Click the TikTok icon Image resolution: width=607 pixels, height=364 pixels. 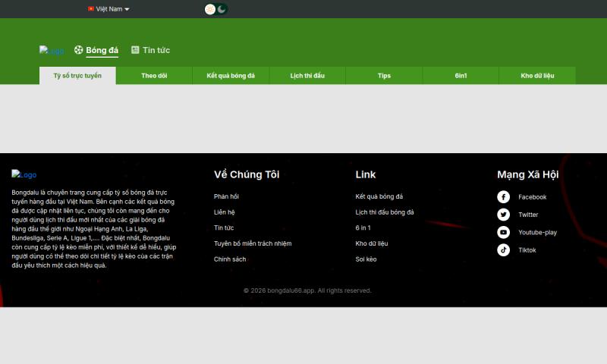[x=503, y=249]
